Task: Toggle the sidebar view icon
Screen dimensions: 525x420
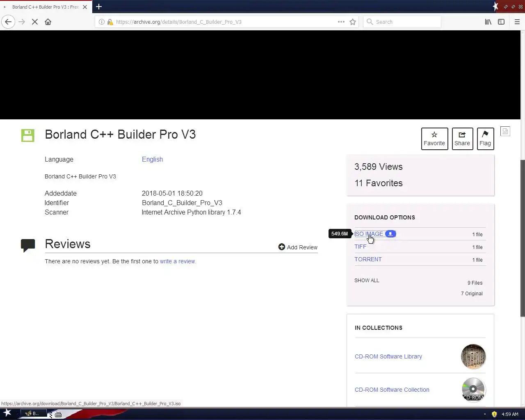Action: [x=501, y=22]
